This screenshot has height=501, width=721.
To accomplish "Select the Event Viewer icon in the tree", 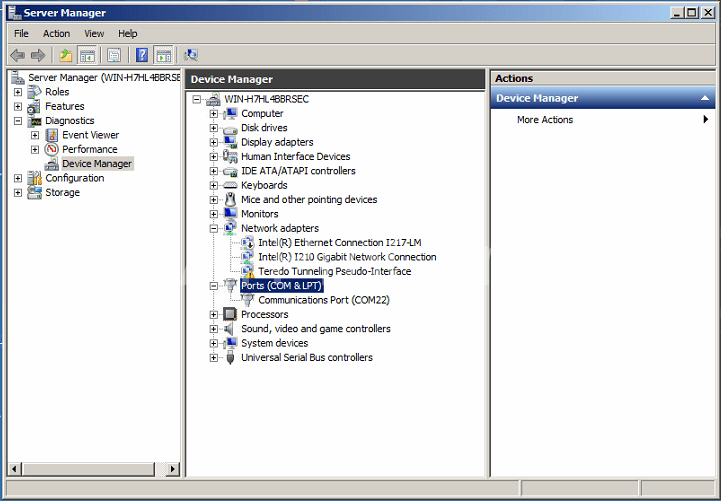I will pyautogui.click(x=52, y=135).
